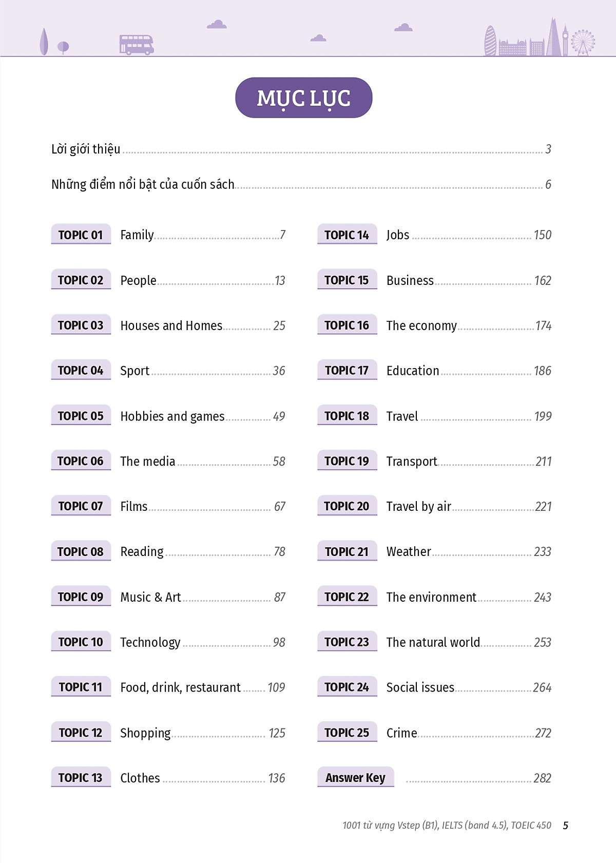Select the TOPIC 14 label badge

(347, 234)
